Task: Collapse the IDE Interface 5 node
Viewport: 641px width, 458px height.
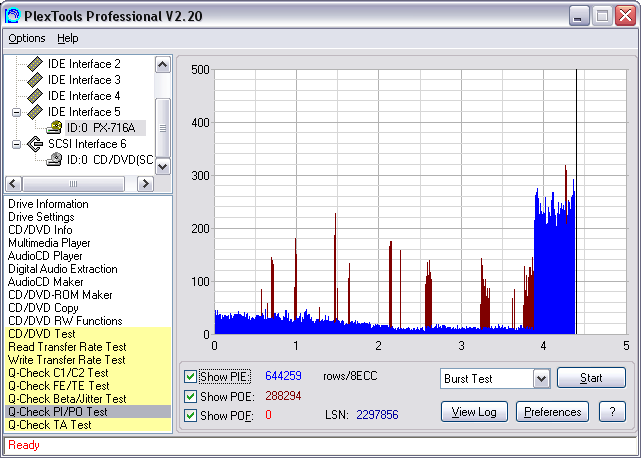Action: [16, 112]
